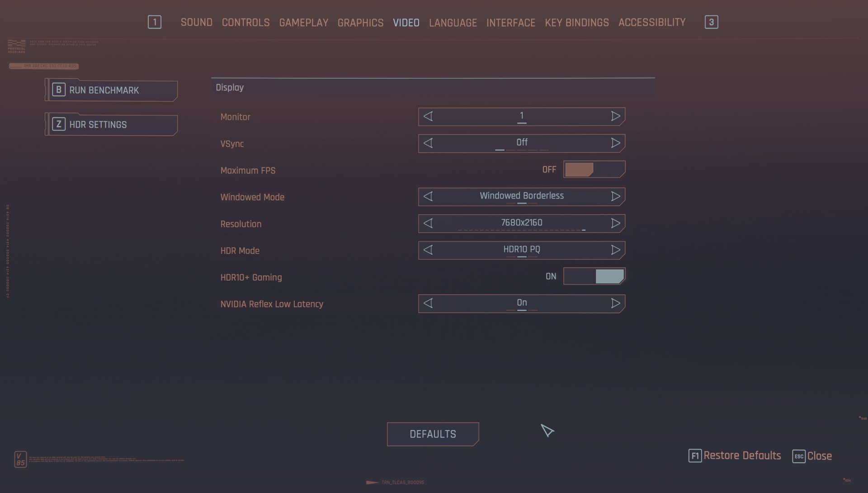Click the RUN BENCHMARK button
868x493 pixels.
pos(111,90)
